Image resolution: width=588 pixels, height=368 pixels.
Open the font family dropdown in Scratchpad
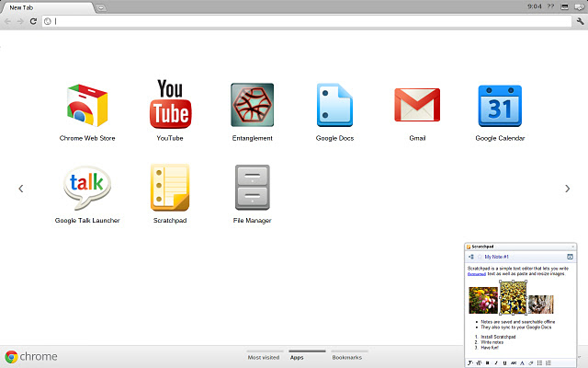point(470,363)
